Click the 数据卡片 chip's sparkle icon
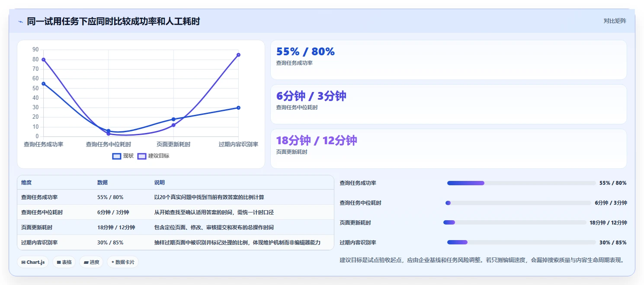Viewport: 644px width, 285px height. 112,262
